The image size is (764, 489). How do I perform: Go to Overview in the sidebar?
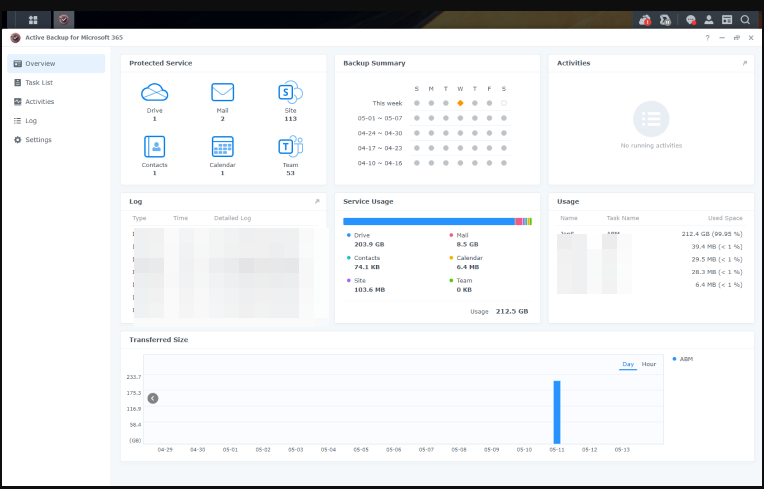pos(56,63)
